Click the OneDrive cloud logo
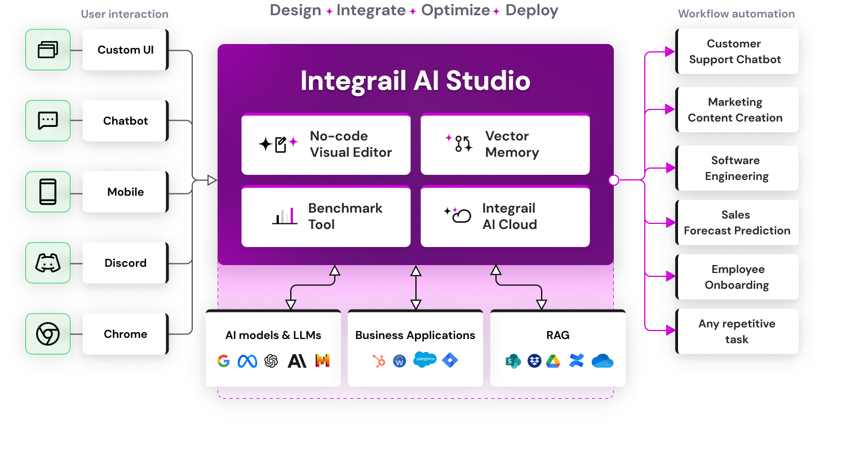Viewport: 868px width, 476px height. click(x=603, y=361)
